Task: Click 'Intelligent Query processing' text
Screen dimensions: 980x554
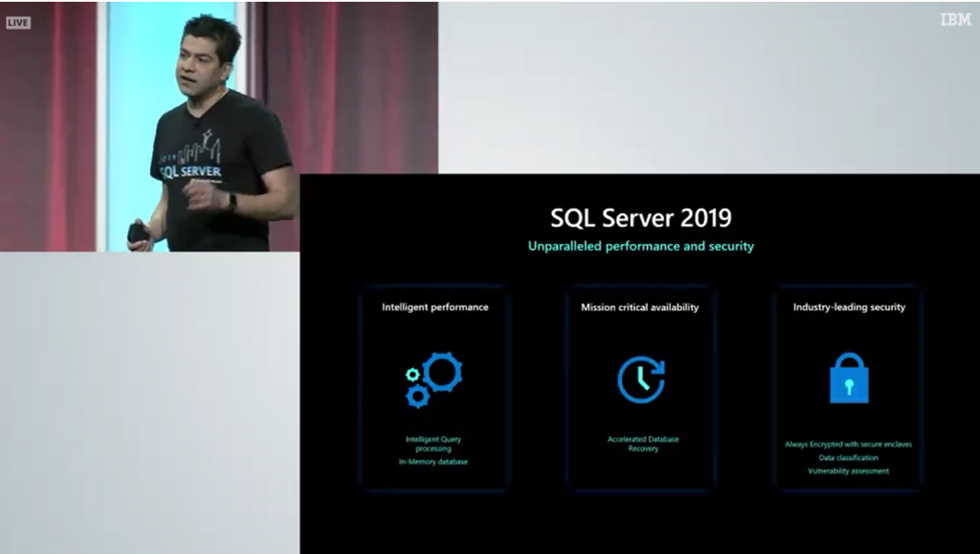Action: tap(434, 444)
